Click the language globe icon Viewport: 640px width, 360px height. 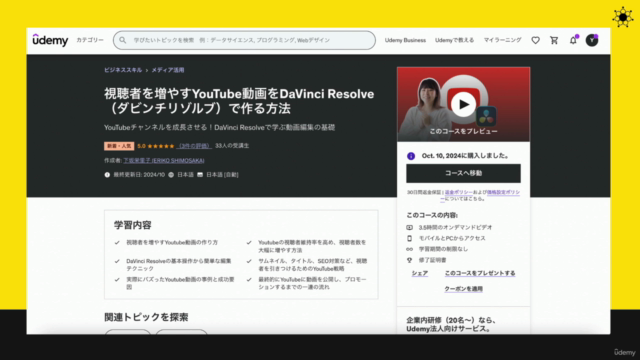click(x=171, y=175)
